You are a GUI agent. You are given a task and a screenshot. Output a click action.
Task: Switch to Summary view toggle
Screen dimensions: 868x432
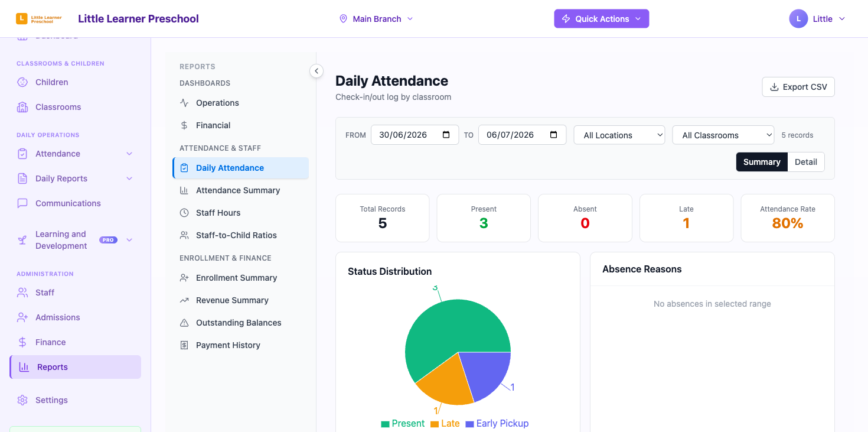point(762,162)
